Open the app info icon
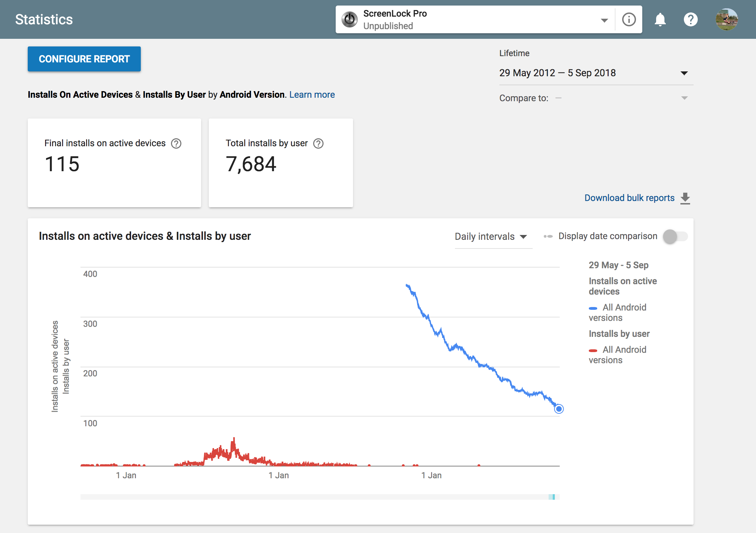The height and width of the screenshot is (533, 756). pos(629,19)
